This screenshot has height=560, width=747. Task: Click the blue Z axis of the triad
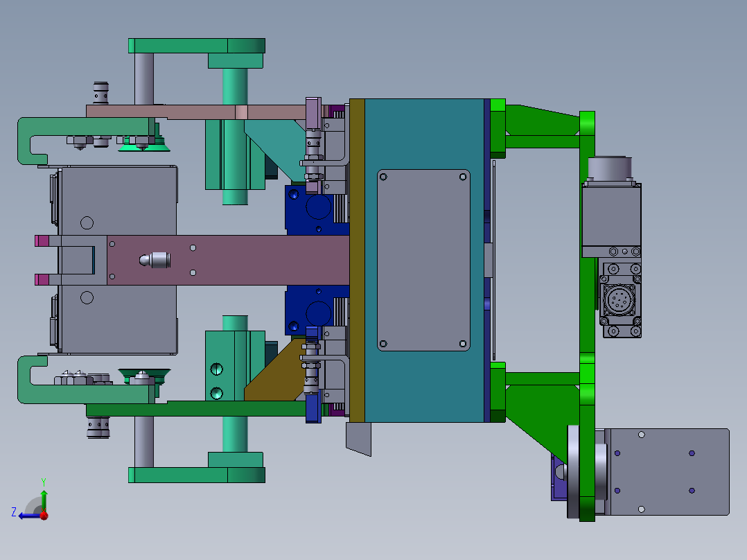[x=30, y=516]
